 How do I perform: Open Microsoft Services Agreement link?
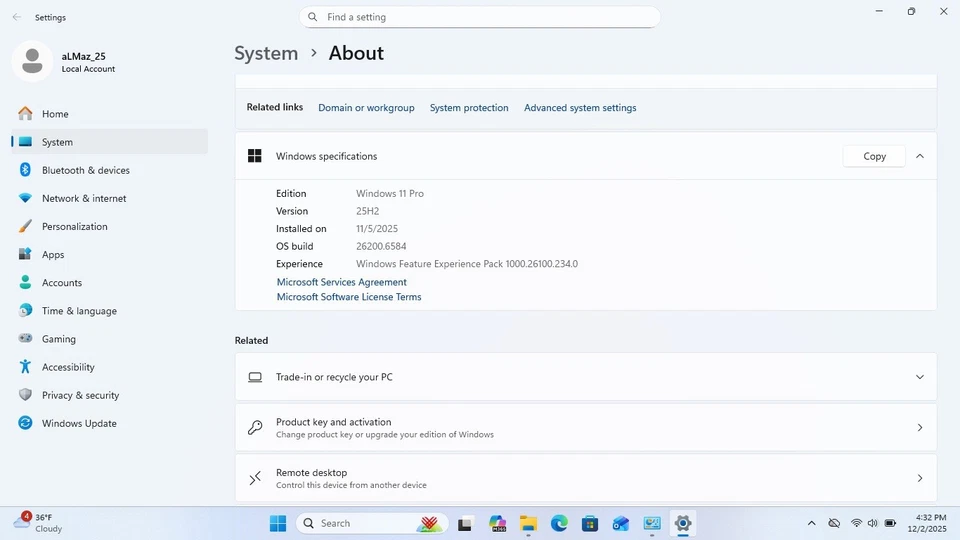click(342, 282)
